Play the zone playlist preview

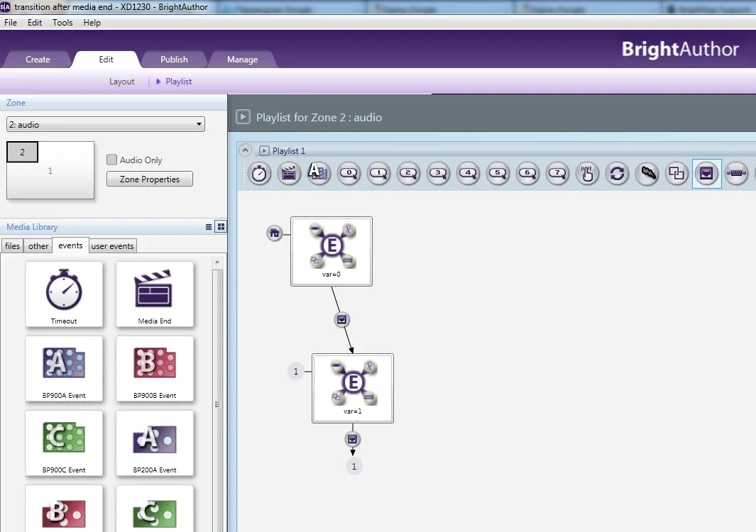click(243, 116)
